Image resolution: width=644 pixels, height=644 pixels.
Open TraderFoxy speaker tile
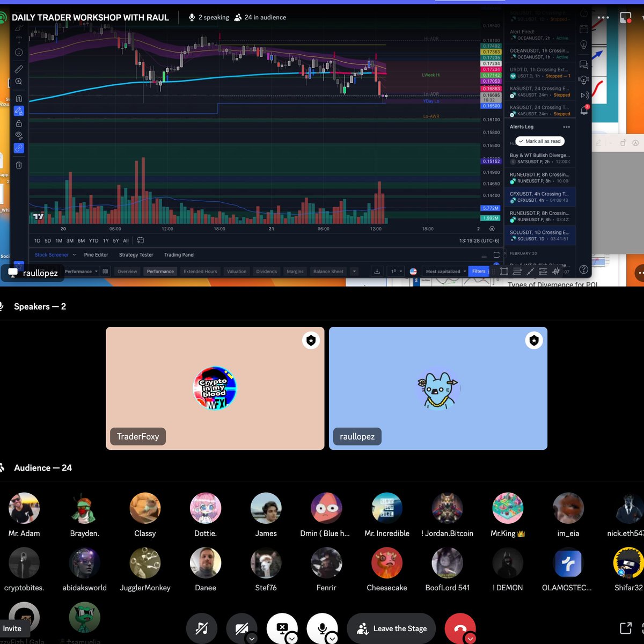[x=215, y=388]
